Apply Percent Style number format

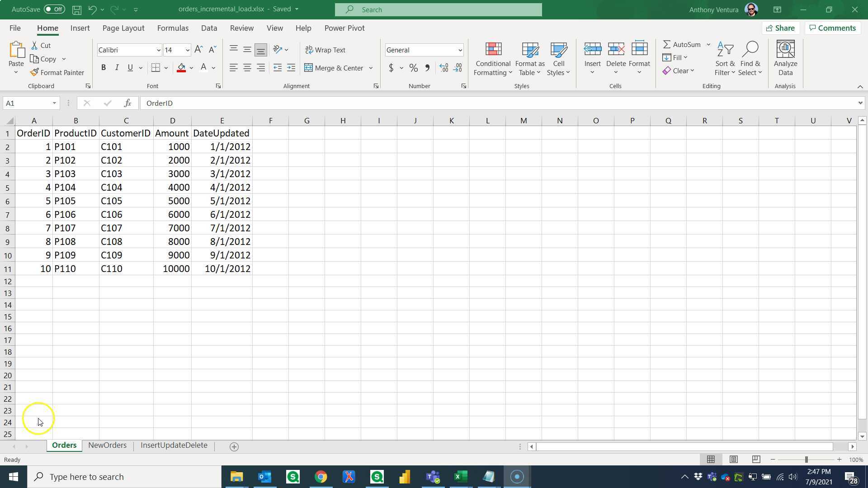[x=413, y=68]
